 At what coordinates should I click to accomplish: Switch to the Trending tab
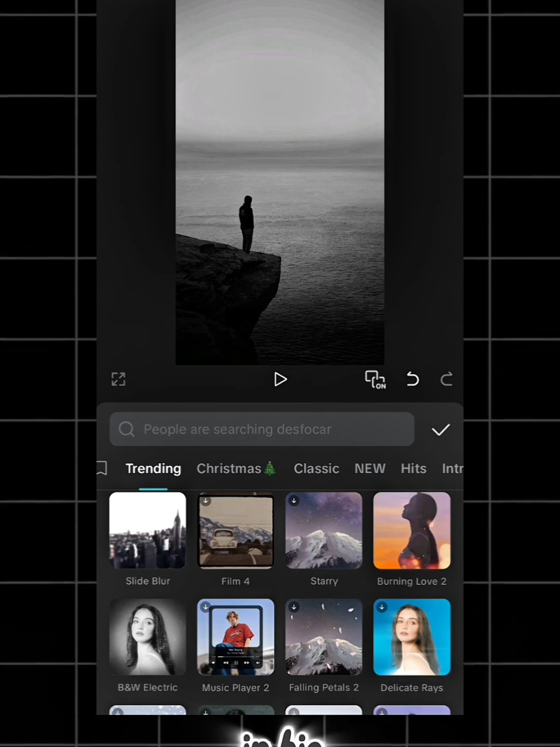coord(153,468)
